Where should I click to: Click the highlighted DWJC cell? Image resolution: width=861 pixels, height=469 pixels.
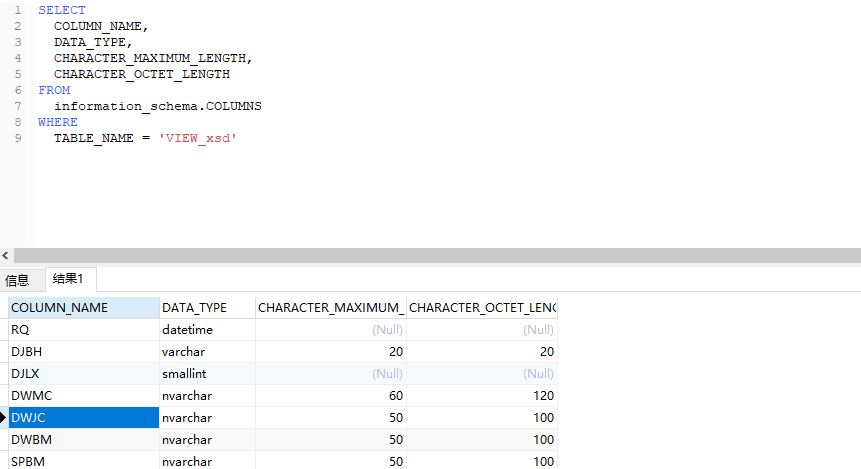pyautogui.click(x=84, y=417)
